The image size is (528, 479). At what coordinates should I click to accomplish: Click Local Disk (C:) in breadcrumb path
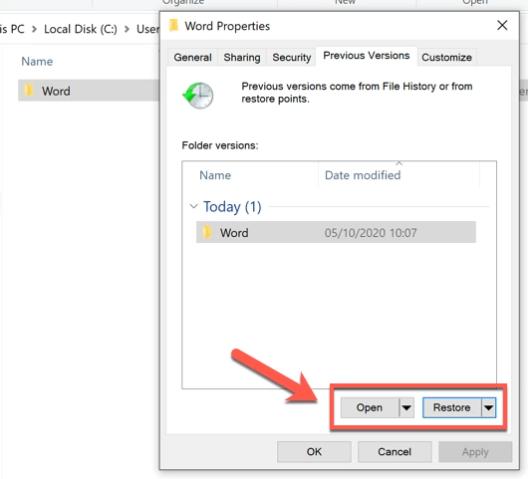pos(80,29)
